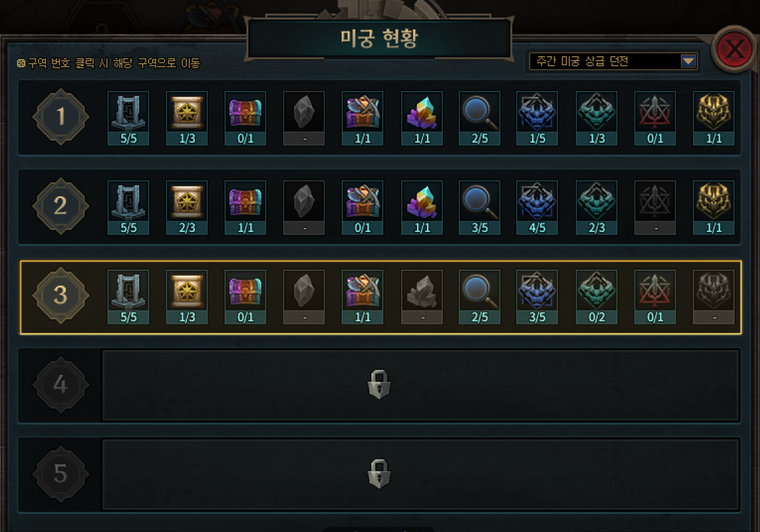Click the golden scroll icon showing 2/3 in row 2
Viewport: 760px width, 532px height.
187,208
